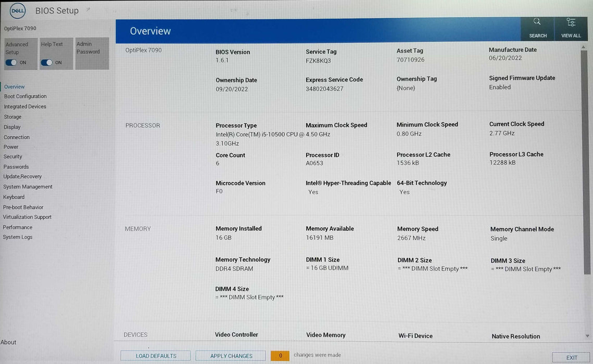Click the scrollbar up arrow
593x364 pixels.
tap(584, 47)
